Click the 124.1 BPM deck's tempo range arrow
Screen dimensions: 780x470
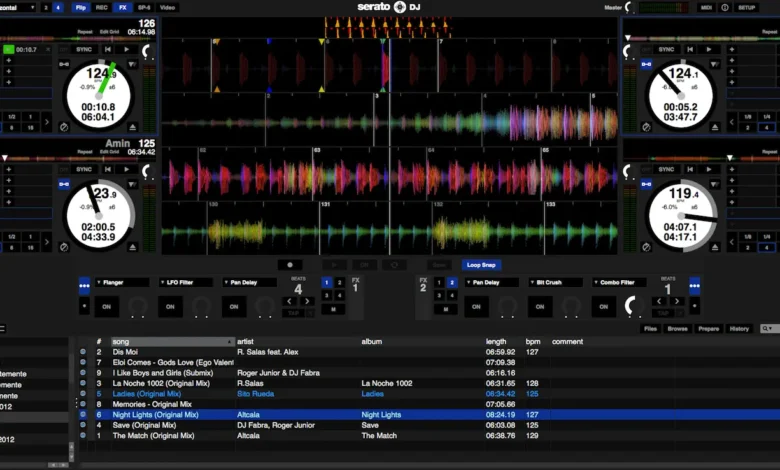coord(714,64)
